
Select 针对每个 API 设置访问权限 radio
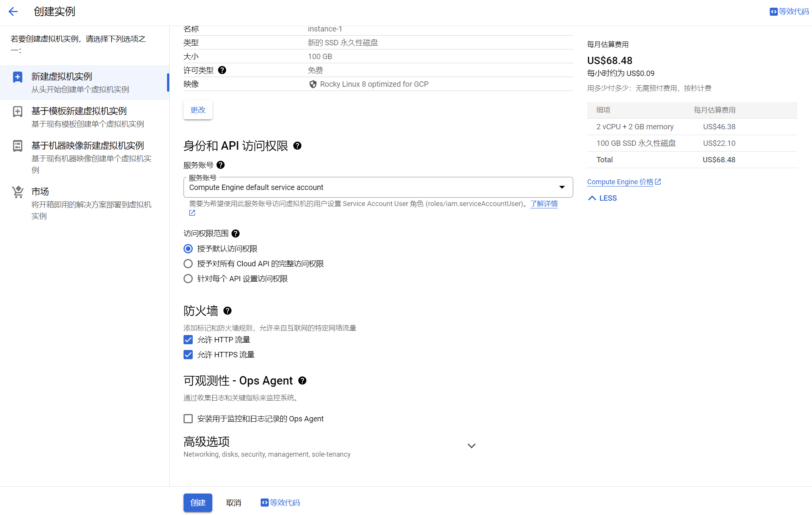click(188, 279)
